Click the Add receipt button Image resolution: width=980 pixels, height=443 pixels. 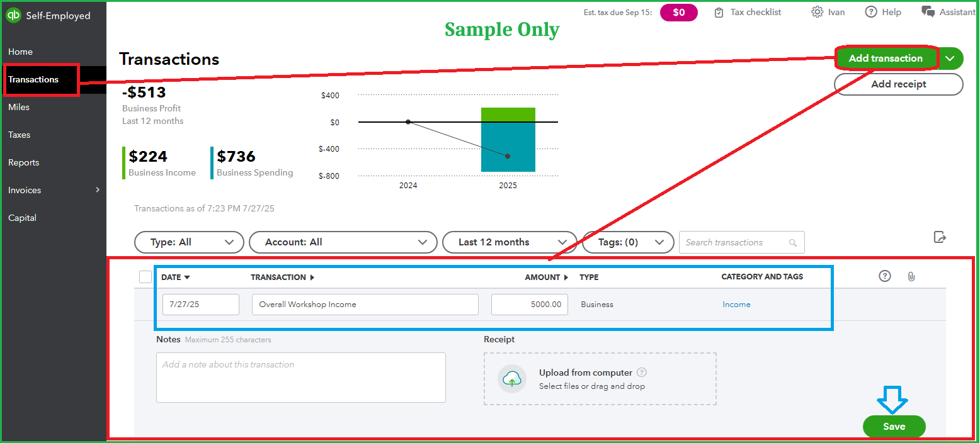point(899,84)
